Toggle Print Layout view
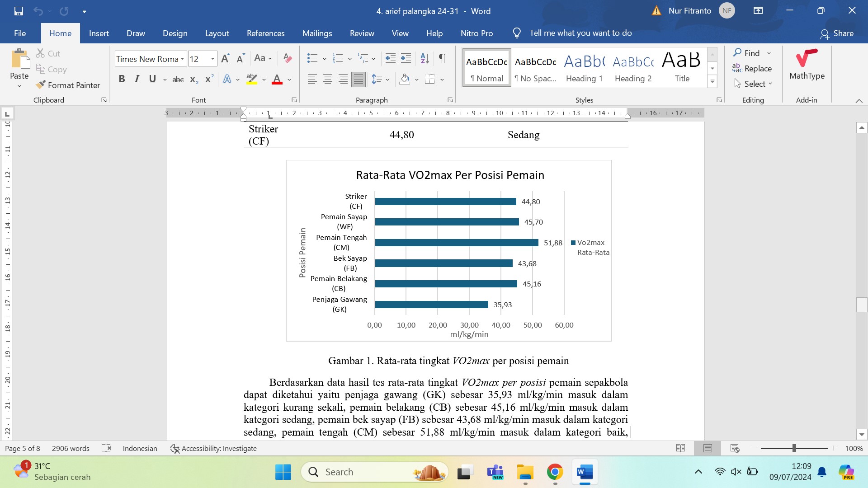868x488 pixels. coord(708,448)
